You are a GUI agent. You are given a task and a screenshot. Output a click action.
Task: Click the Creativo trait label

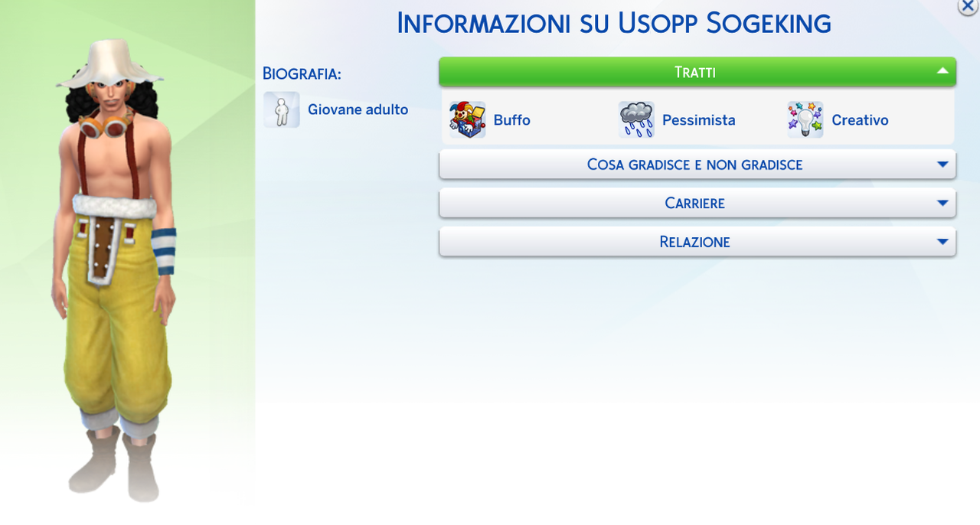click(x=860, y=120)
